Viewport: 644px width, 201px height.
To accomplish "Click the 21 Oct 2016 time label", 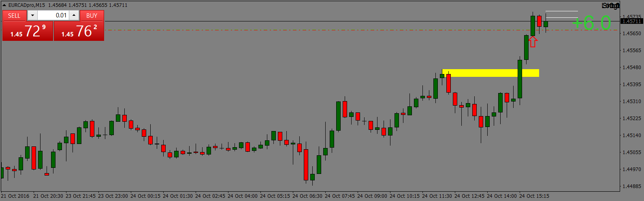I will click(15, 196).
